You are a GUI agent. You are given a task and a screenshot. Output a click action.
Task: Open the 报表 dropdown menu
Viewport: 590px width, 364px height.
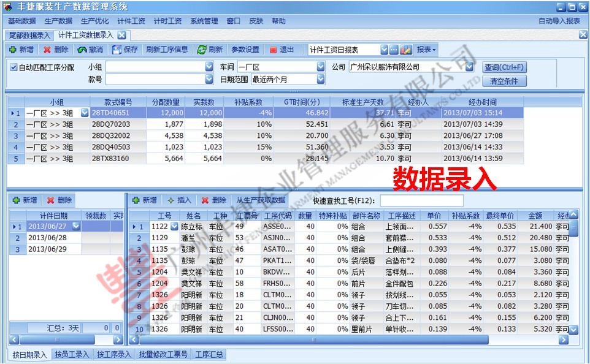426,50
